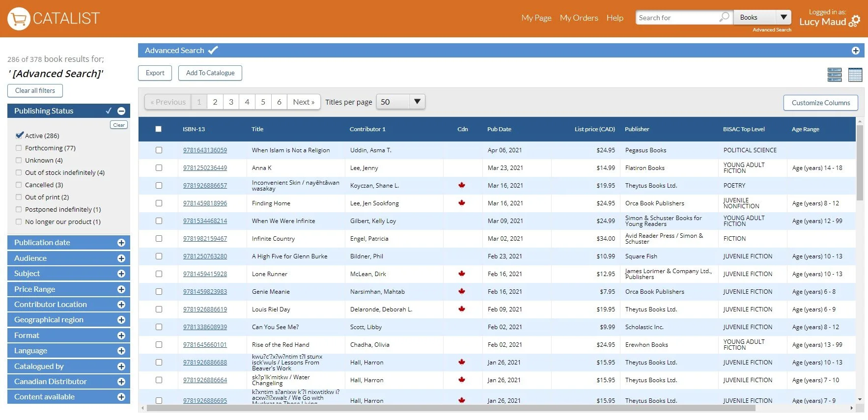
Task: Click Add To Catalogue button
Action: [210, 73]
